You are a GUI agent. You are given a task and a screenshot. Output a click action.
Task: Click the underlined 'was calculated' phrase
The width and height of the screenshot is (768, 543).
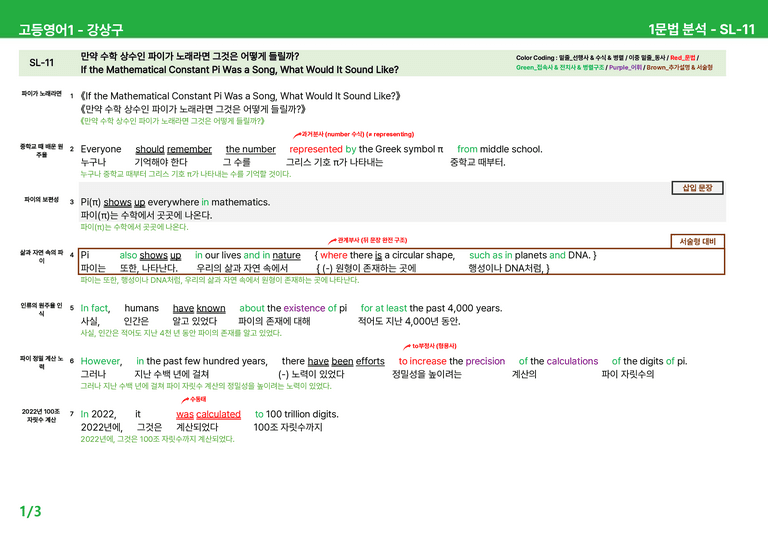(209, 415)
